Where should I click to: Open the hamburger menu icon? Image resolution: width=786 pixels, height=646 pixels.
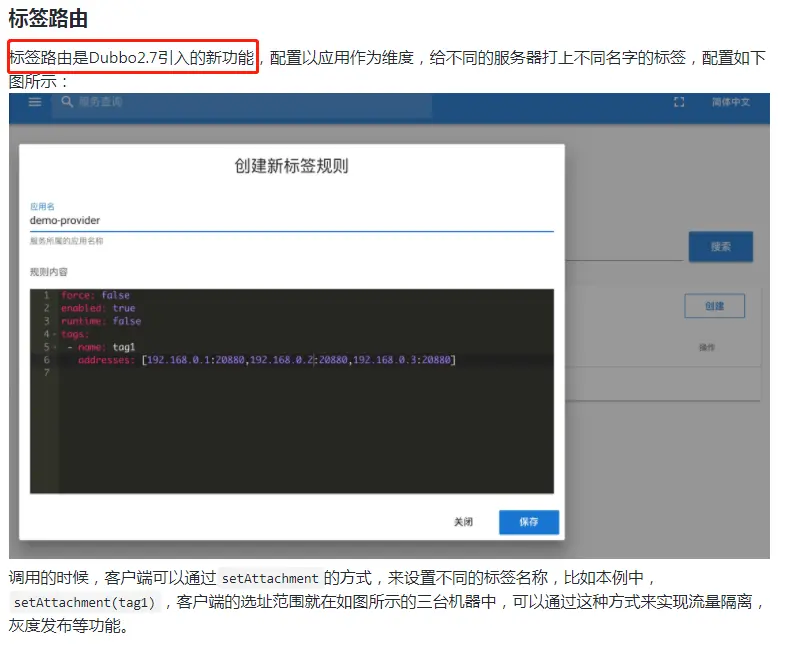pyautogui.click(x=35, y=102)
